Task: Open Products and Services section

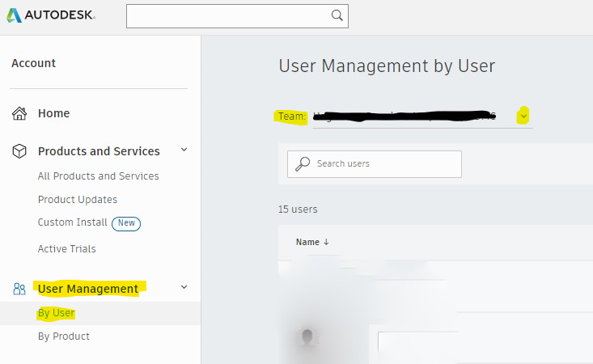Action: click(99, 151)
